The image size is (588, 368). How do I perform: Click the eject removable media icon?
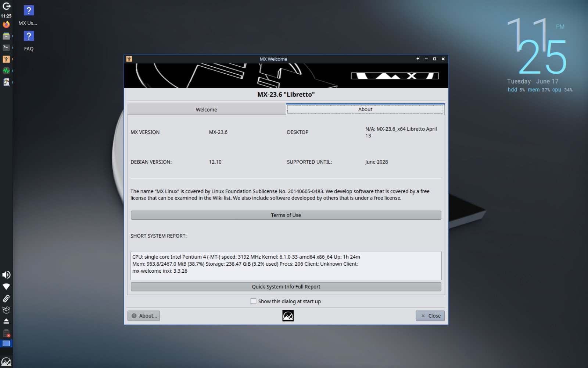coord(6,321)
